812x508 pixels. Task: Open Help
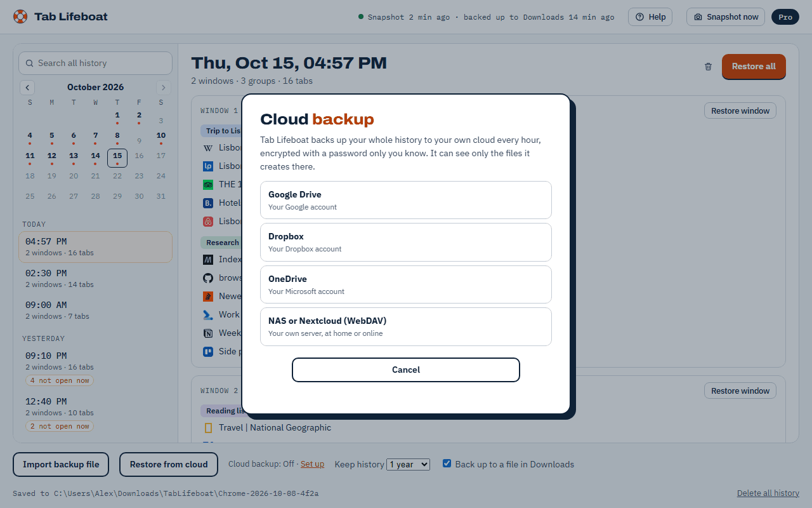click(650, 17)
